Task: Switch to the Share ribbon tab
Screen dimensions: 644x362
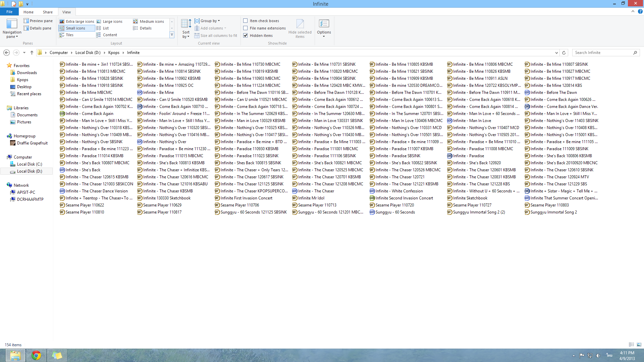Action: pyautogui.click(x=48, y=12)
